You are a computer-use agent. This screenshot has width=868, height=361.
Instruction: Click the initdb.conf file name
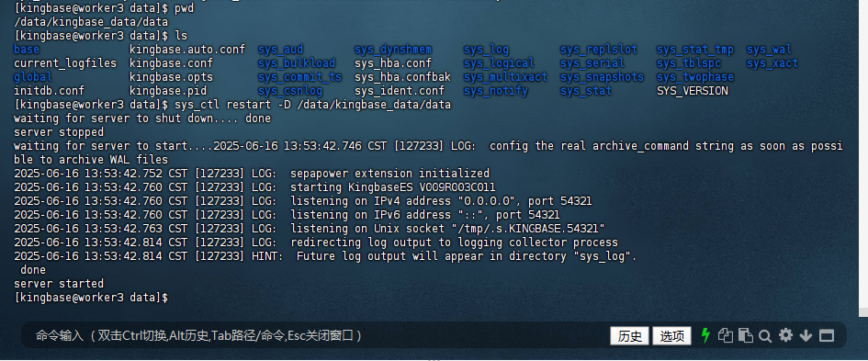click(x=50, y=91)
